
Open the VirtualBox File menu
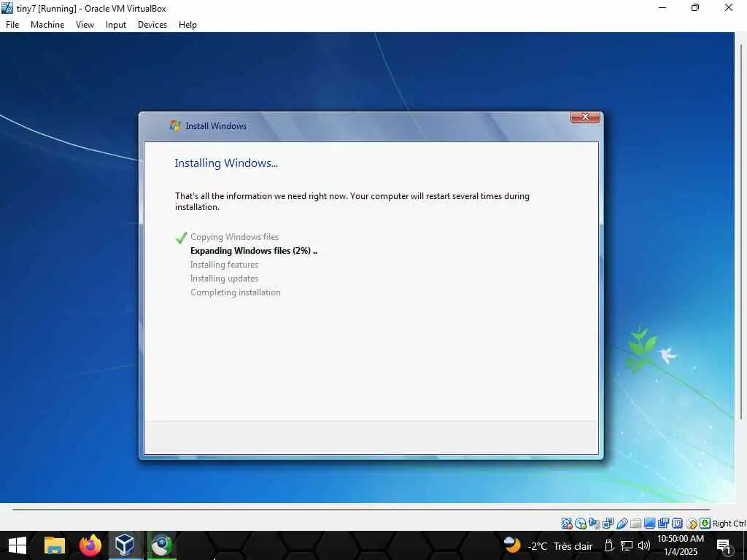click(12, 25)
